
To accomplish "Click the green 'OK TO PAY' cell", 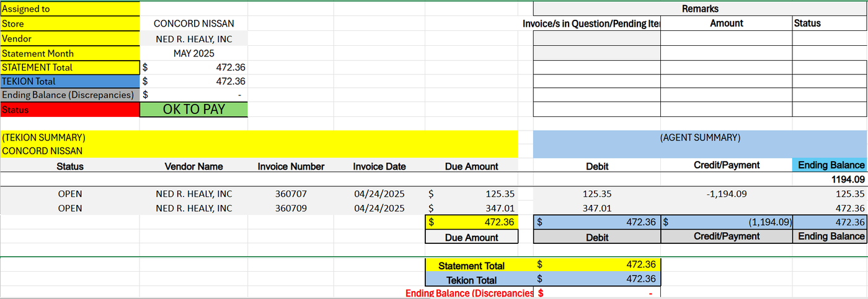I will click(194, 110).
